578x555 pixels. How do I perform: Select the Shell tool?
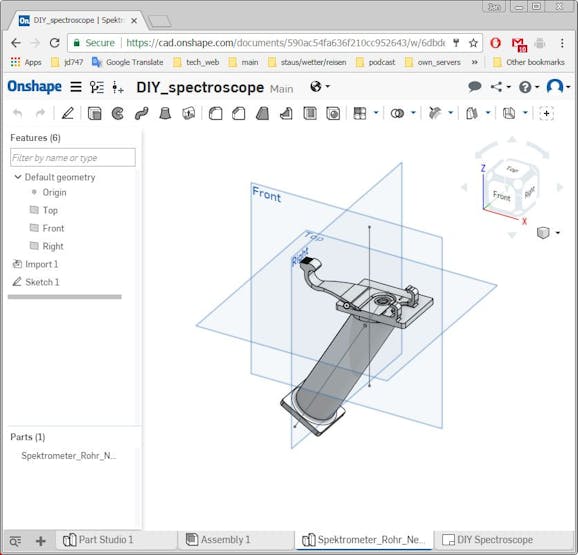(310, 113)
